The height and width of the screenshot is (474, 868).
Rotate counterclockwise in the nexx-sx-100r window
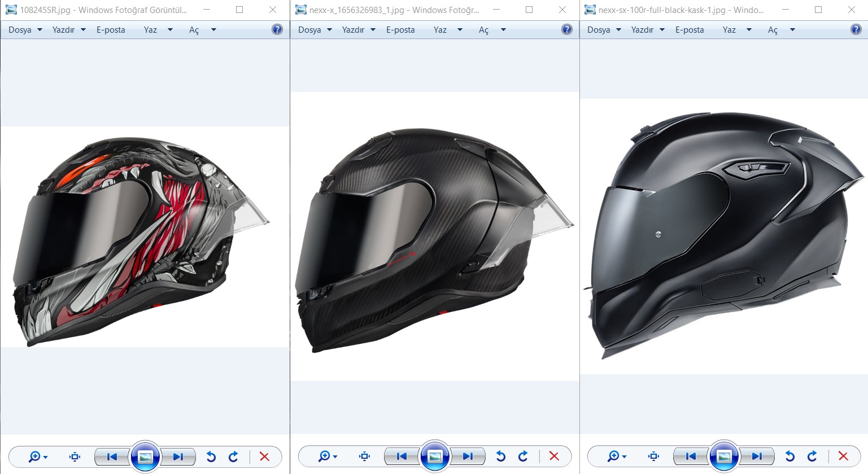pyautogui.click(x=790, y=457)
